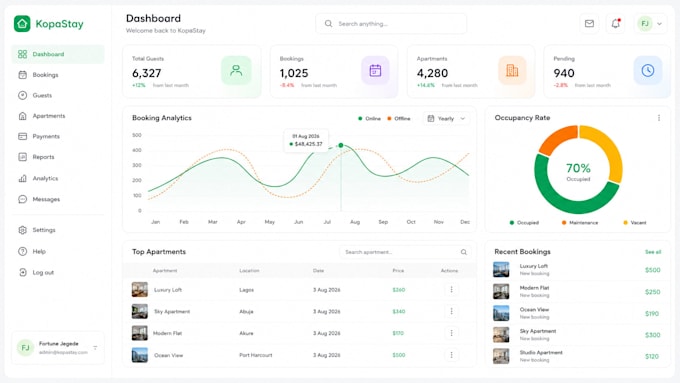Click the Log out icon in sidebar

(23, 272)
